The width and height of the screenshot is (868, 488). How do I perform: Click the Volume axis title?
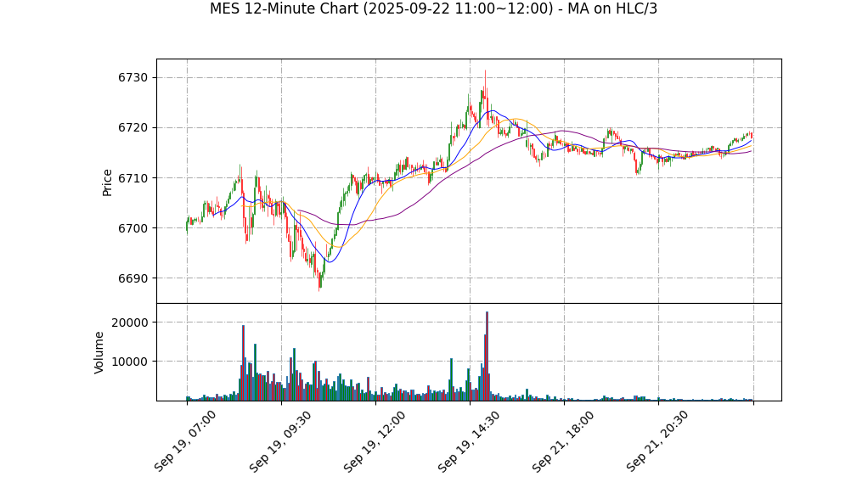click(x=99, y=353)
